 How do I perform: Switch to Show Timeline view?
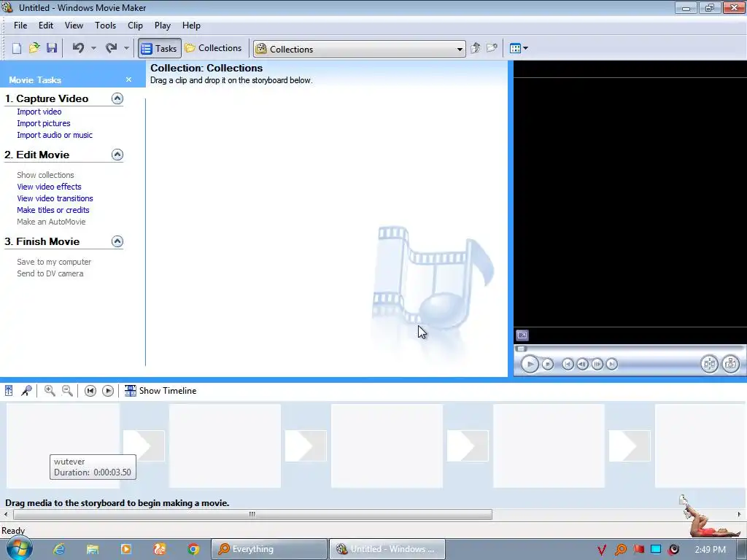160,391
